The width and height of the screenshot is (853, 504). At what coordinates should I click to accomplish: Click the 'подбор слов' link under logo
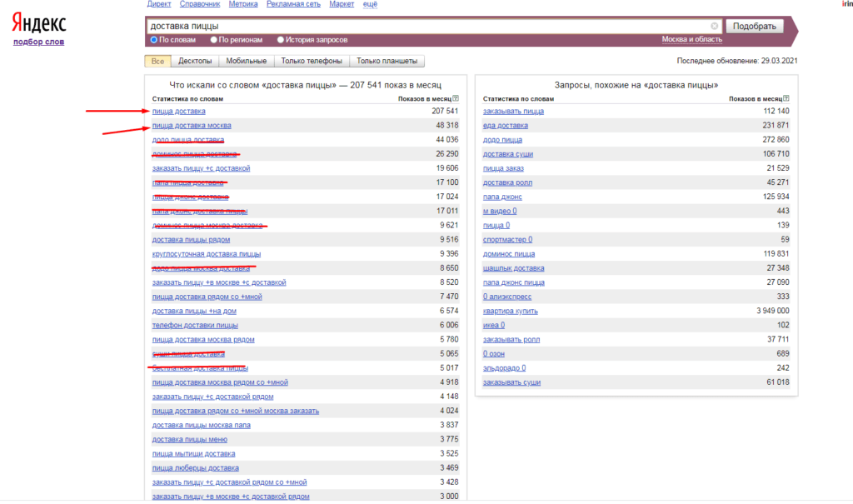39,42
